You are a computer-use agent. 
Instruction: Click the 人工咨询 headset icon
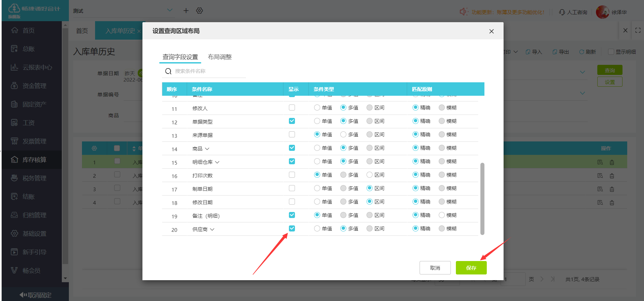[x=562, y=12]
